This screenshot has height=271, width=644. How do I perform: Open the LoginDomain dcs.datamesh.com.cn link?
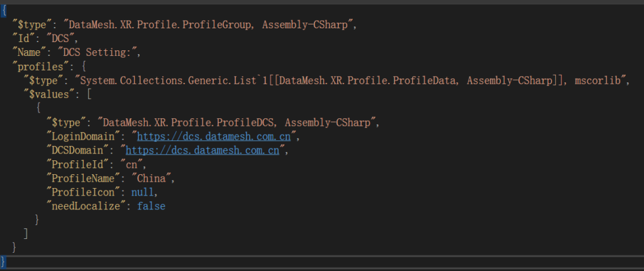pos(214,136)
